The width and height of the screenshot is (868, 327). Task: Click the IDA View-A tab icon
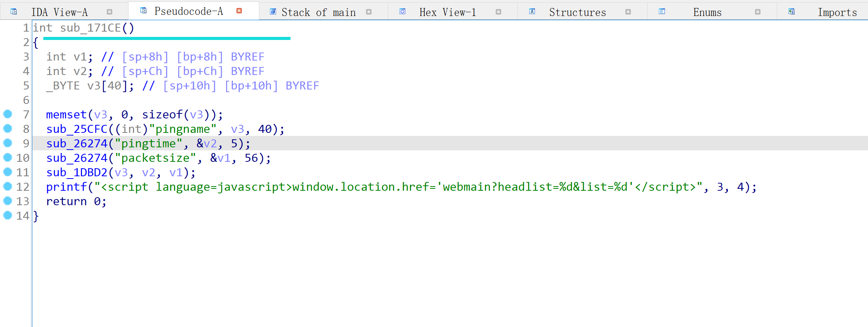pyautogui.click(x=14, y=12)
